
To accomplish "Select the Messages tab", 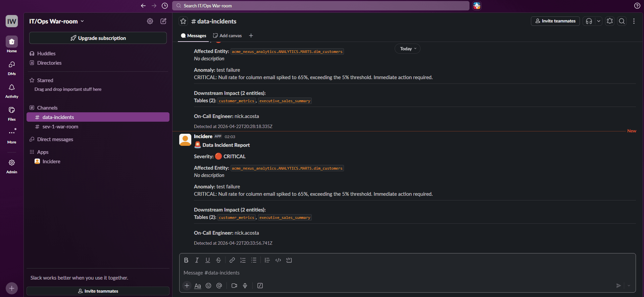I will point(194,36).
